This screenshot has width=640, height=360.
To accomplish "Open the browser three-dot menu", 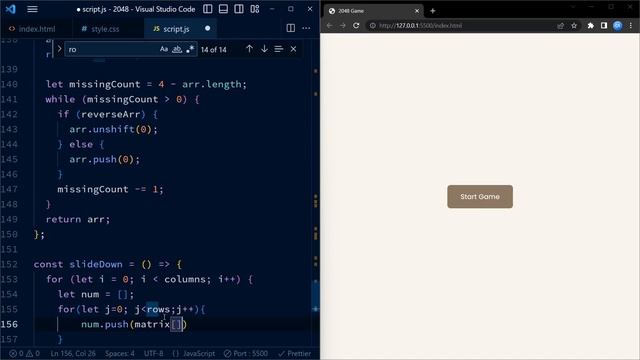I will pos(631,26).
